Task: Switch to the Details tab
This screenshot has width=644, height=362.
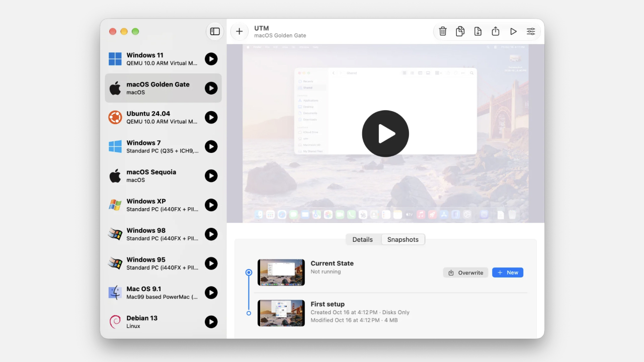Action: (363, 239)
